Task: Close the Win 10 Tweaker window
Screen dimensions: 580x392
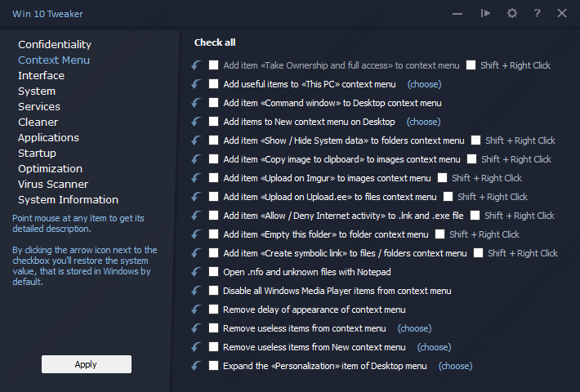Action: click(562, 13)
